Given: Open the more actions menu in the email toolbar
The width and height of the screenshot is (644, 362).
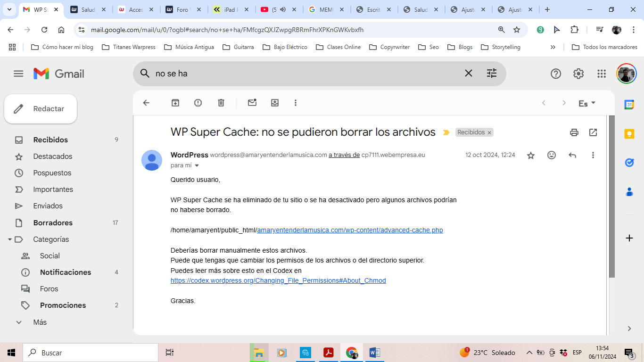Looking at the screenshot, I should coord(296,103).
